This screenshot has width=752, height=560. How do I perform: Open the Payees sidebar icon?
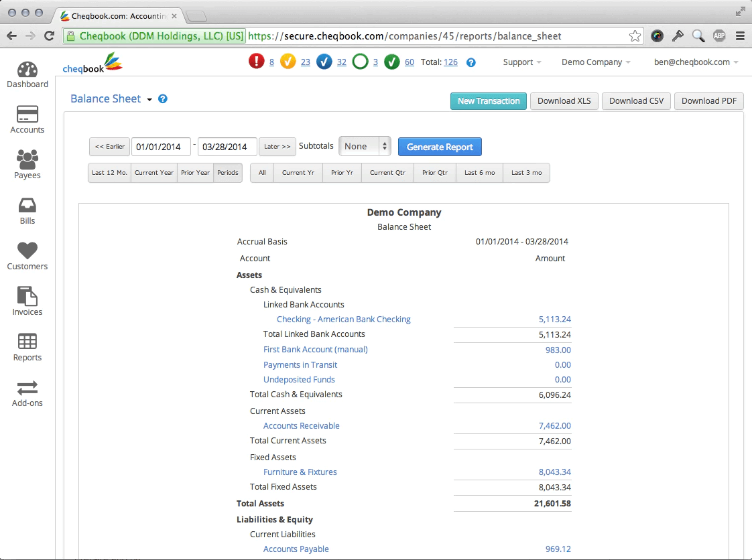pos(27,159)
